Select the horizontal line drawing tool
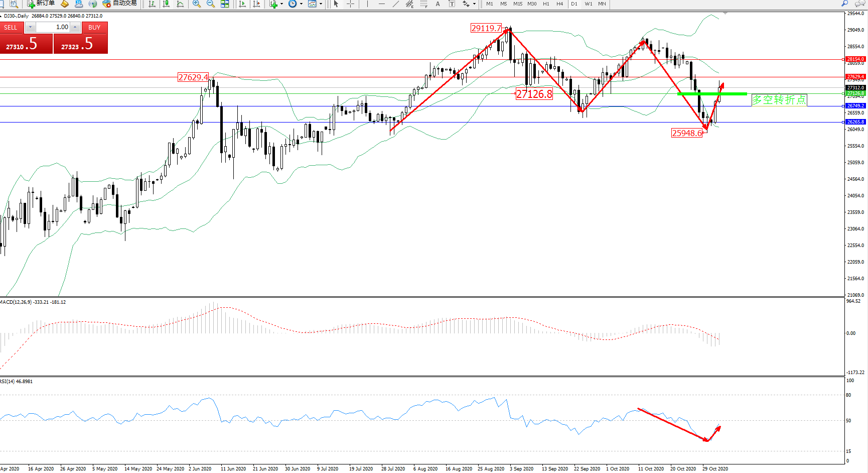Image resolution: width=868 pixels, height=473 pixels. 382,4
